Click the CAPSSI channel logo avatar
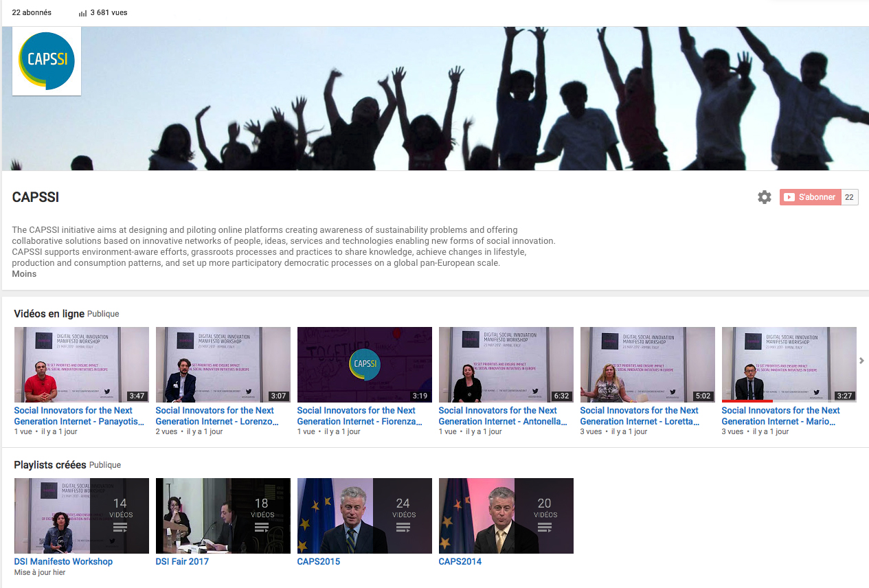The image size is (869, 588). tap(47, 60)
